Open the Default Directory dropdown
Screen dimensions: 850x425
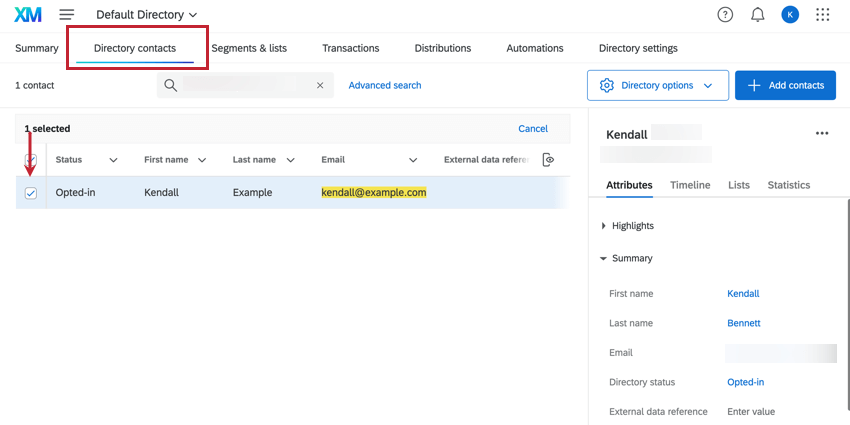point(146,15)
